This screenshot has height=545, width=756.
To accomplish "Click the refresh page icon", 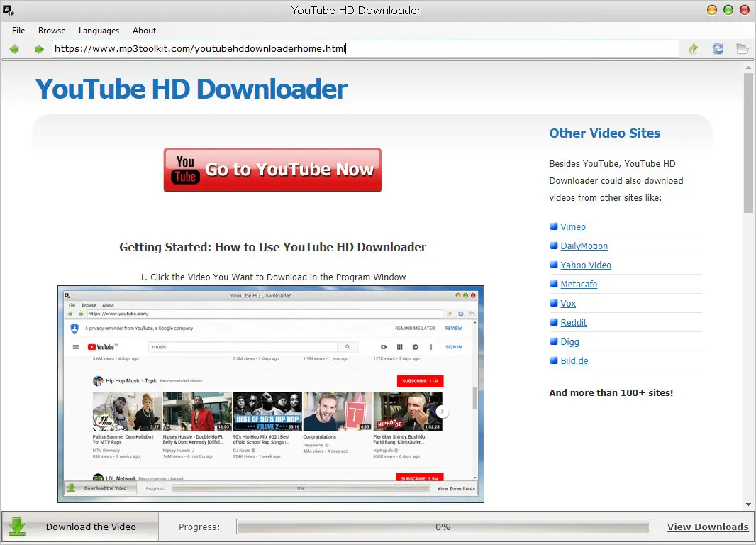I will click(x=718, y=48).
